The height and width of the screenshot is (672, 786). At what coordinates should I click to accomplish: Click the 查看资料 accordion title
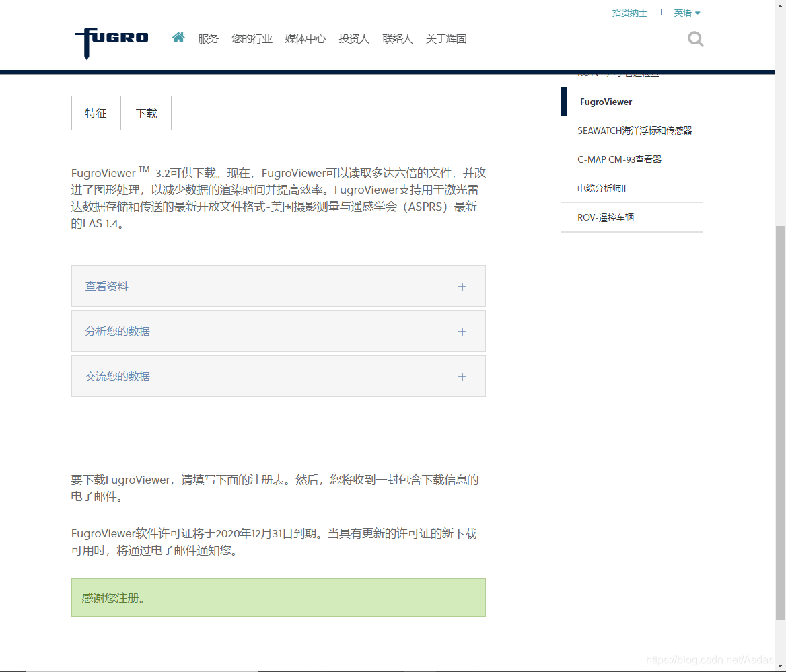pos(107,286)
